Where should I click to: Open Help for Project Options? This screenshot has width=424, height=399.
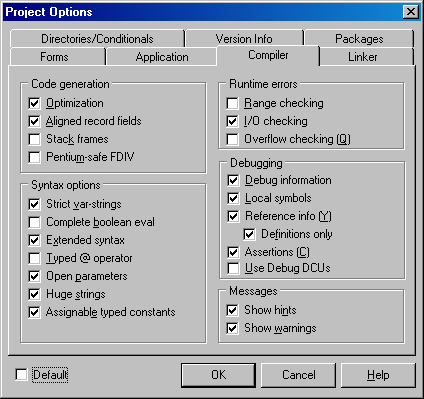click(378, 375)
